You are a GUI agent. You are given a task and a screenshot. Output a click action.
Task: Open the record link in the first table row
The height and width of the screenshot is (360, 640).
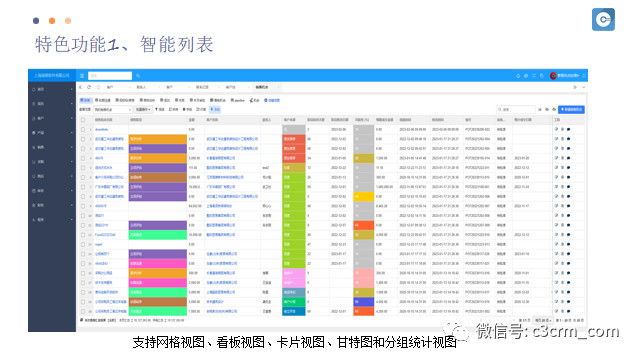coord(101,129)
